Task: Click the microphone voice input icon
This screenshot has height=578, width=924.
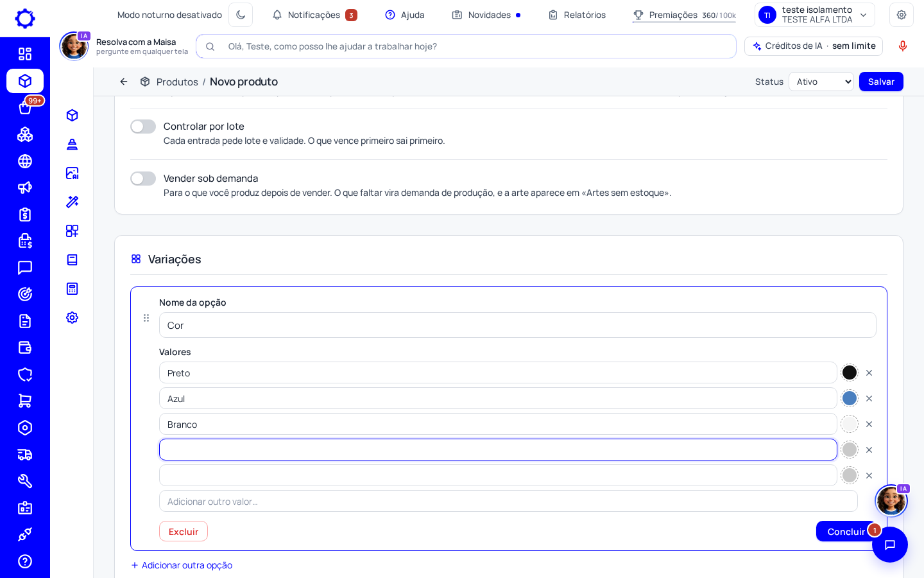Action: pyautogui.click(x=903, y=46)
